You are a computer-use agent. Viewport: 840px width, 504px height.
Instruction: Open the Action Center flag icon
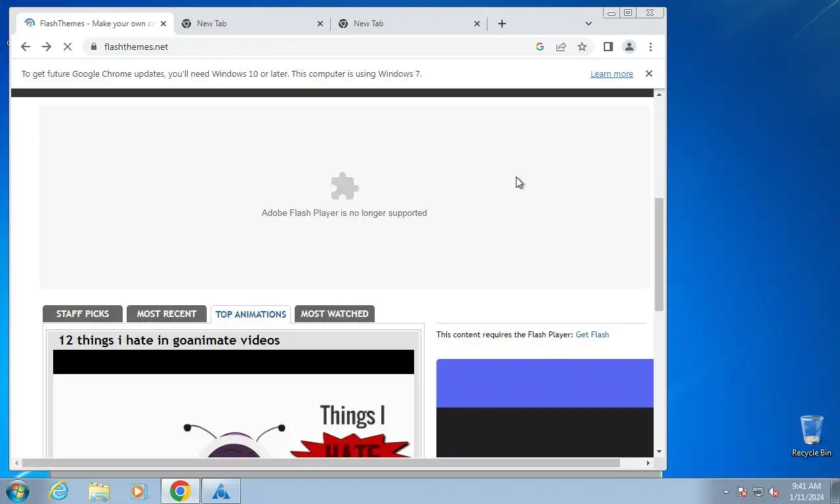(742, 492)
